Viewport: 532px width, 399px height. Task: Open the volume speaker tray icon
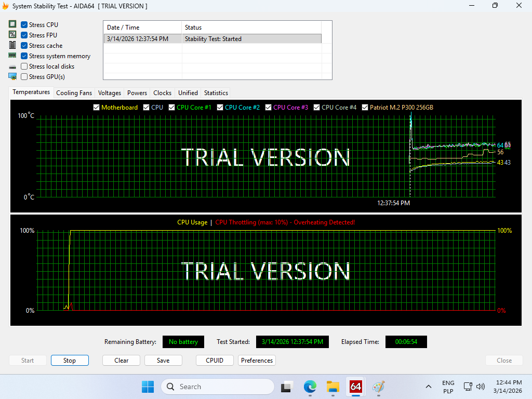481,387
